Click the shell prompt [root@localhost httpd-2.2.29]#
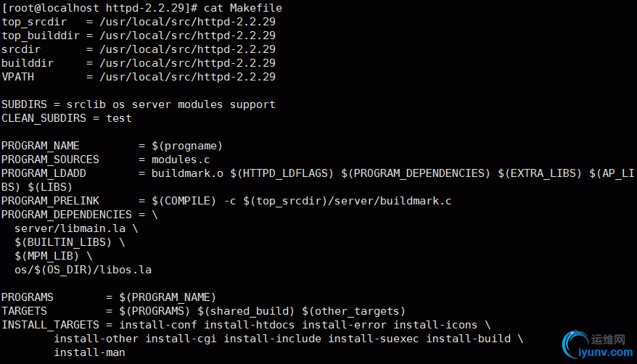This screenshot has width=637, height=364. click(x=99, y=8)
